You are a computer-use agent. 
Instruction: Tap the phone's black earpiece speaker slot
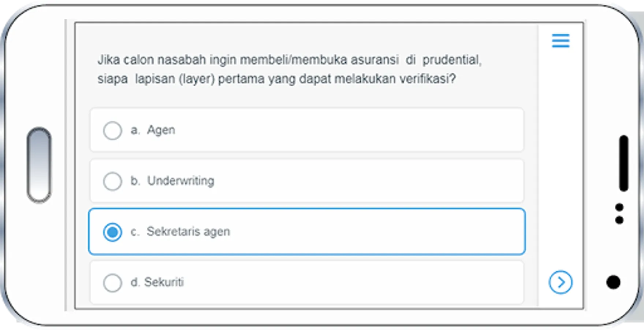[624, 164]
